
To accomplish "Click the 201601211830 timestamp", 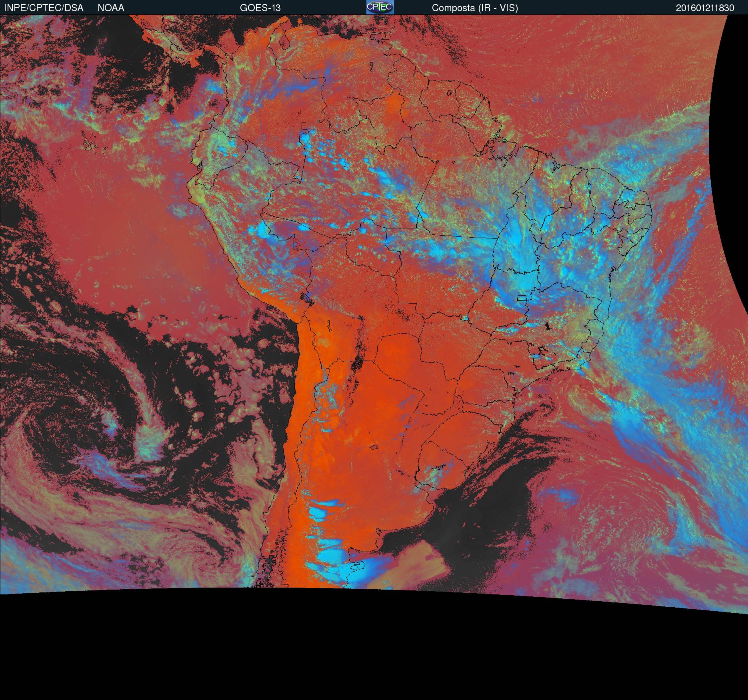I will coord(705,8).
